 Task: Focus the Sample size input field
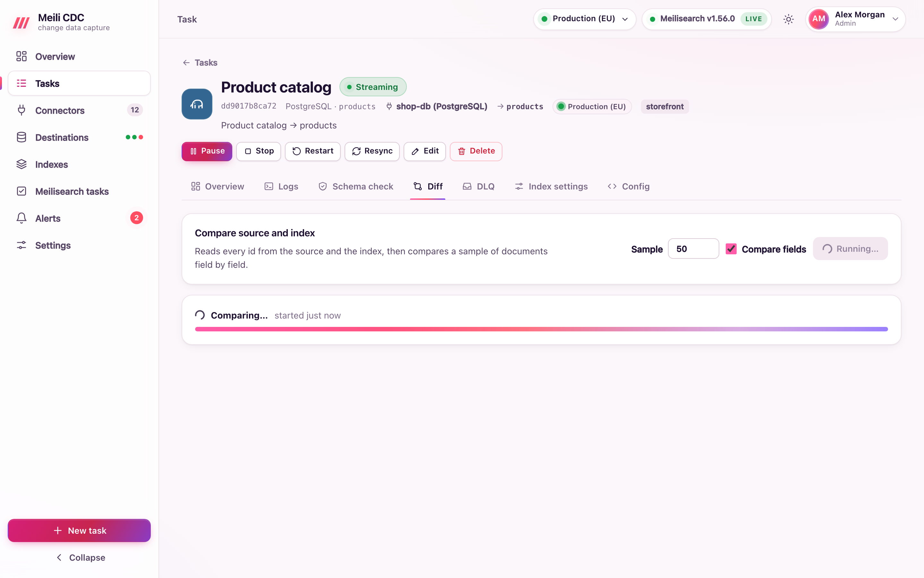tap(693, 249)
